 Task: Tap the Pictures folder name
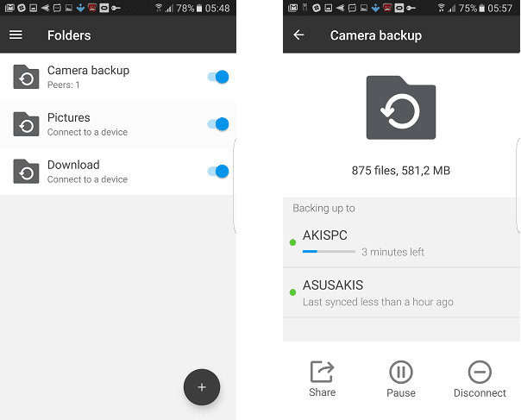coord(69,117)
